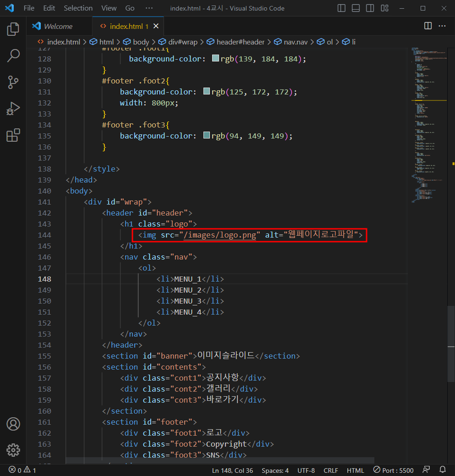This screenshot has width=455, height=476.
Task: Open Customize Layout icon
Action: [x=384, y=8]
